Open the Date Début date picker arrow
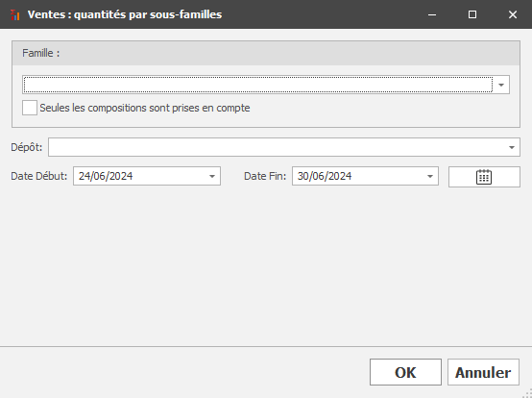 coord(212,176)
